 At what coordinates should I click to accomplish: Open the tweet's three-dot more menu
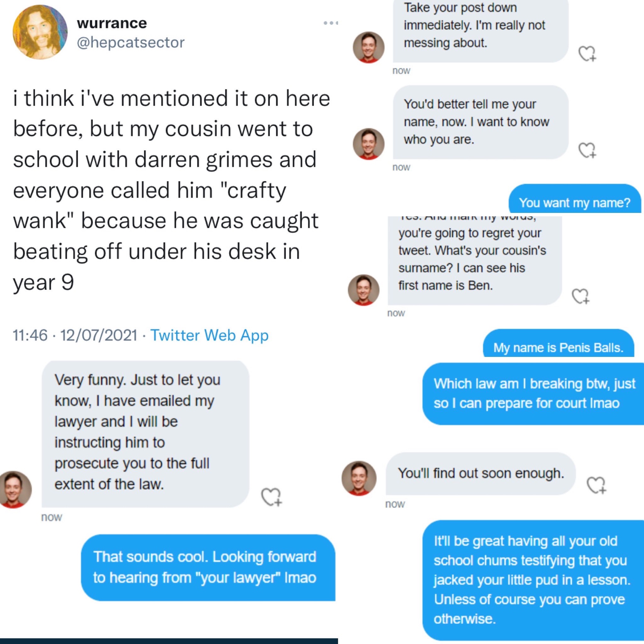click(331, 23)
